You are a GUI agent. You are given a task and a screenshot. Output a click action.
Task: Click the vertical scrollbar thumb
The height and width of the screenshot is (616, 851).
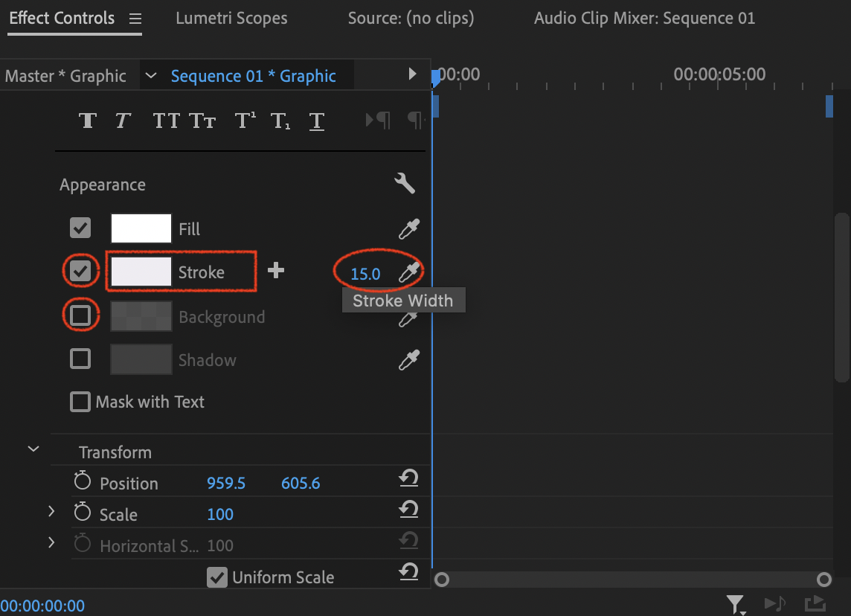coord(842,298)
